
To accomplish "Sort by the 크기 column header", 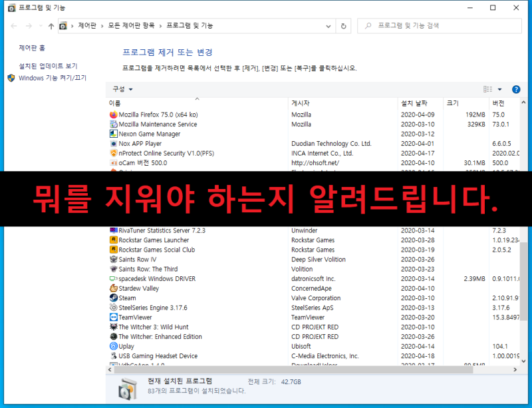I will point(466,103).
